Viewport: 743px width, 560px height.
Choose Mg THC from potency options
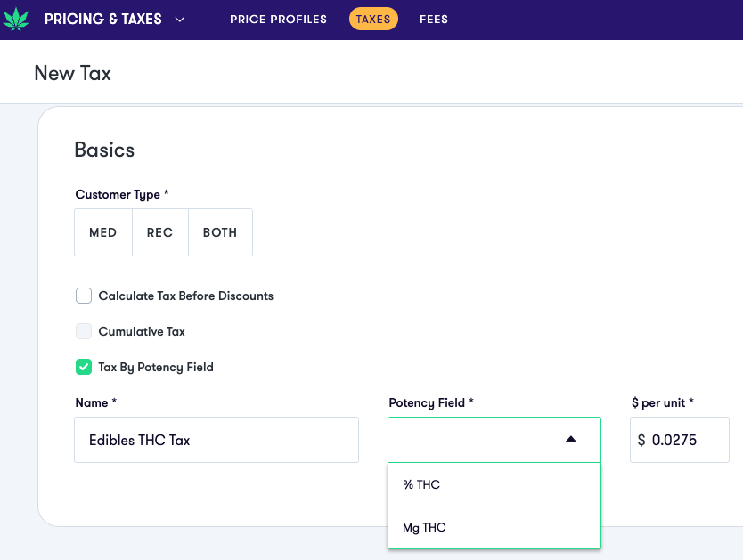pos(494,527)
